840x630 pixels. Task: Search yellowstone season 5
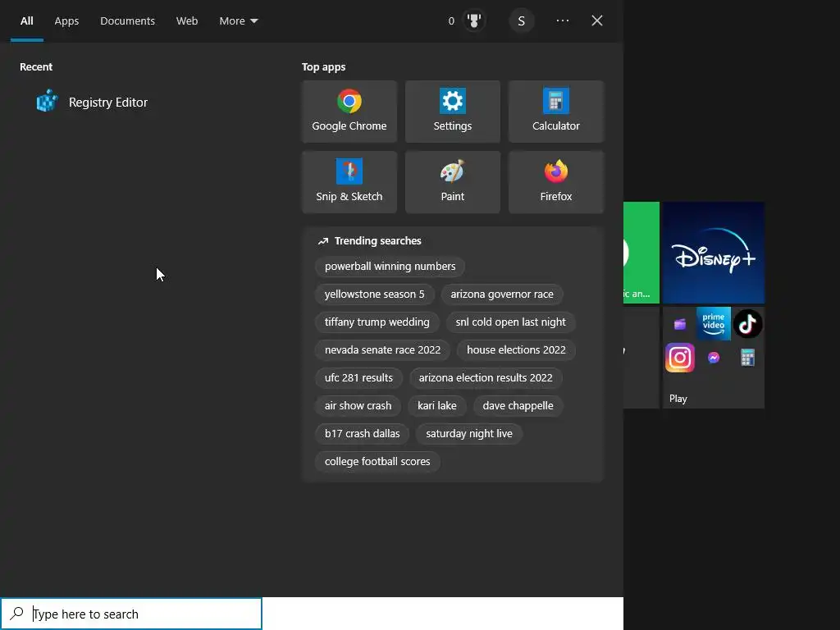pos(374,294)
